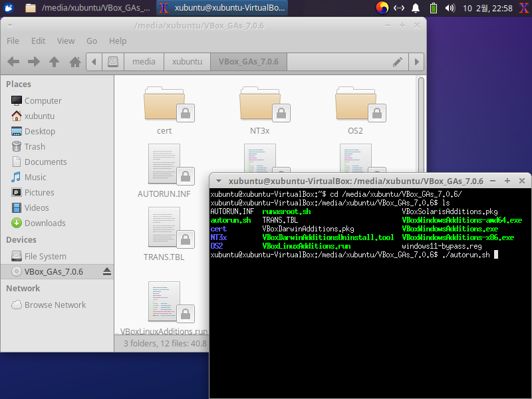The image size is (532, 399).
Task: Open the File menu in file manager
Action: click(x=13, y=41)
